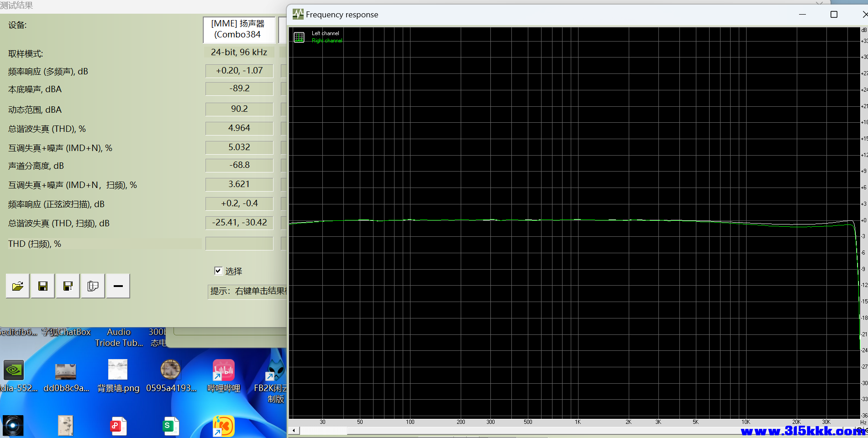Click the device header [MME] 扬声器 (Combo384
Screen dimensions: 868x438
[239, 29]
